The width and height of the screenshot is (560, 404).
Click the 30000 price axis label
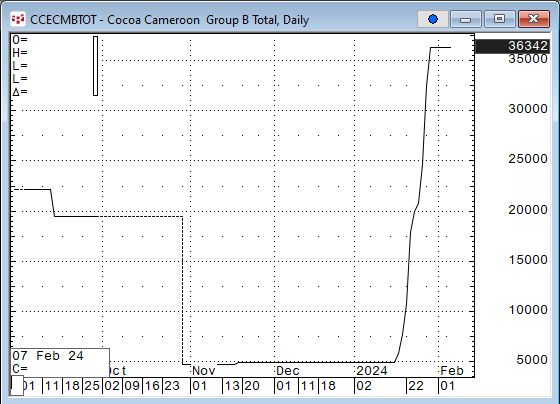[x=528, y=109]
